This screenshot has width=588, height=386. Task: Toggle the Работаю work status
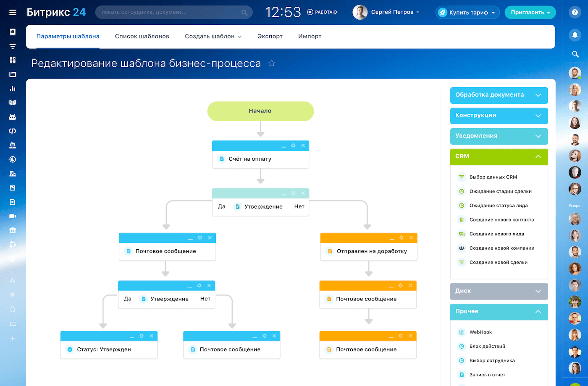(x=322, y=12)
